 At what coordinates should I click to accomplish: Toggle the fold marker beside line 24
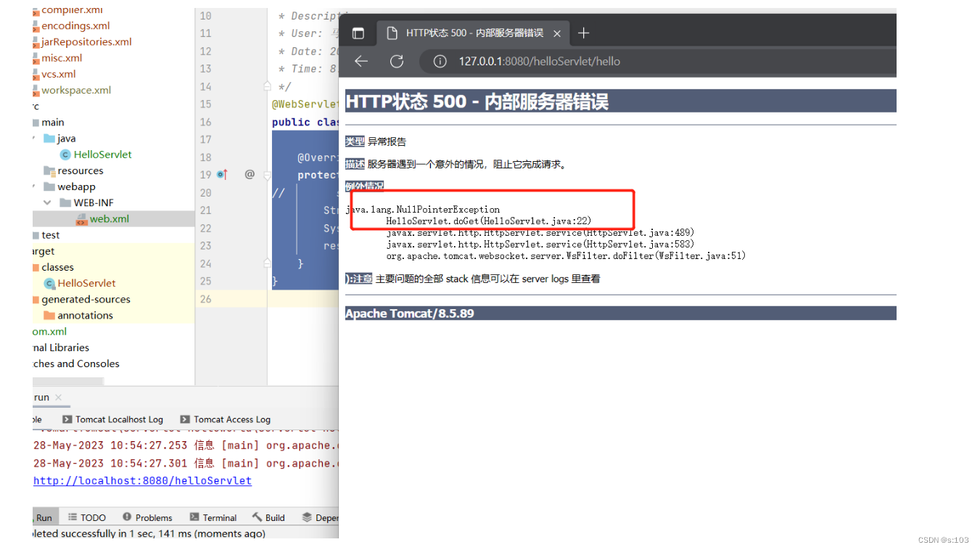click(267, 263)
